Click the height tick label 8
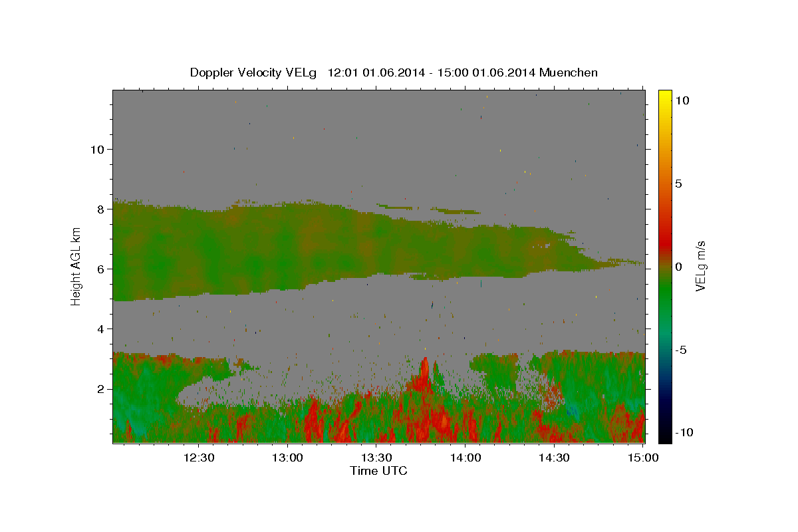The image size is (798, 532). pos(100,209)
